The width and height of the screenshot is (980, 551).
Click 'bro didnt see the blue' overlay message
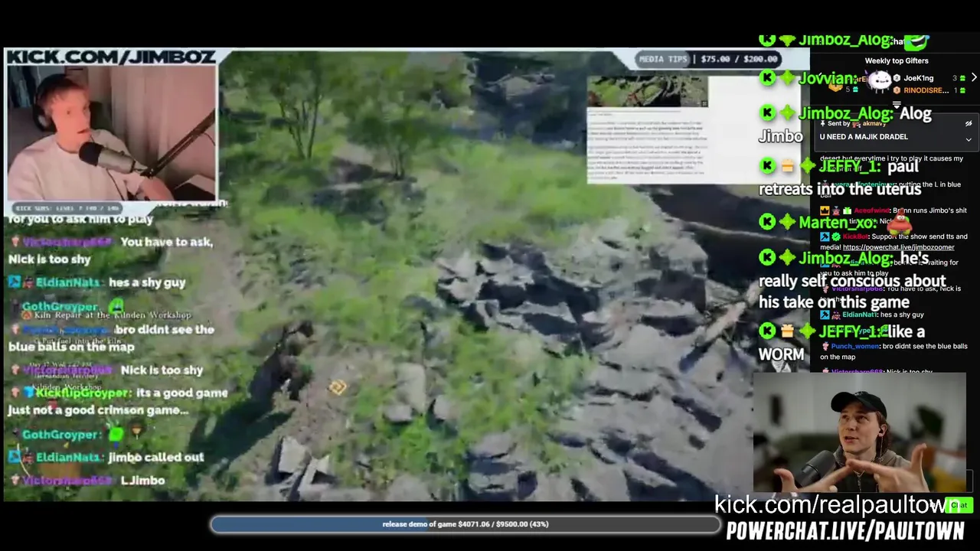pyautogui.click(x=112, y=337)
